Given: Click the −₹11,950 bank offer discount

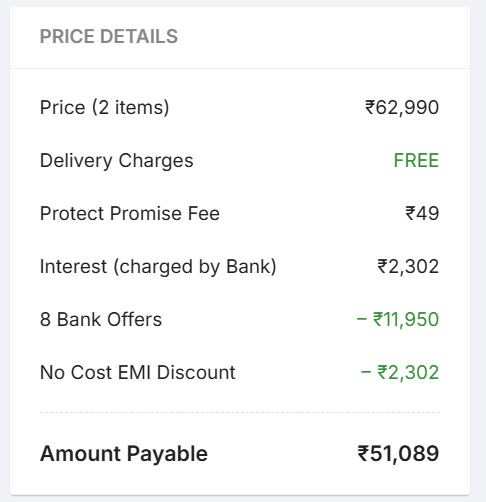Looking at the screenshot, I should pyautogui.click(x=398, y=319).
